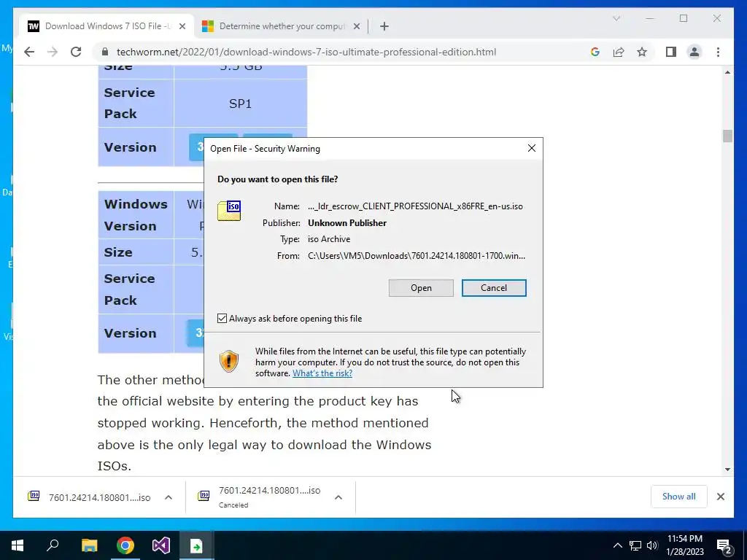Open the 11:54 PM clock and calendar
Image resolution: width=747 pixels, height=560 pixels.
pos(684,545)
